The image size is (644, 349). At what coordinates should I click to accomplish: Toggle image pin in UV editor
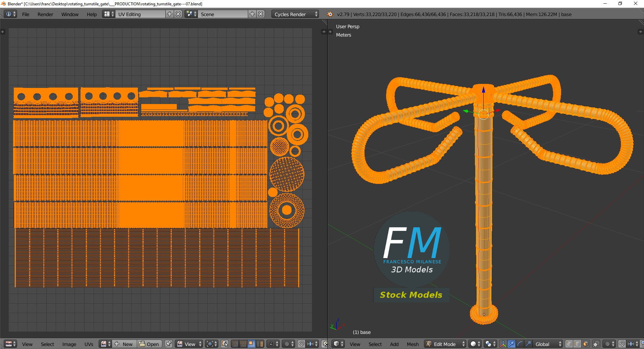tap(168, 344)
